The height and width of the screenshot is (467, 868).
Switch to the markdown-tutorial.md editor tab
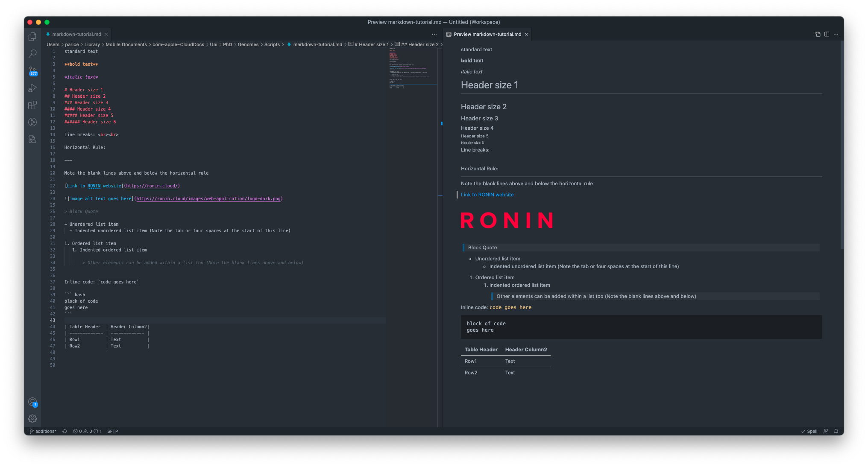(x=76, y=34)
